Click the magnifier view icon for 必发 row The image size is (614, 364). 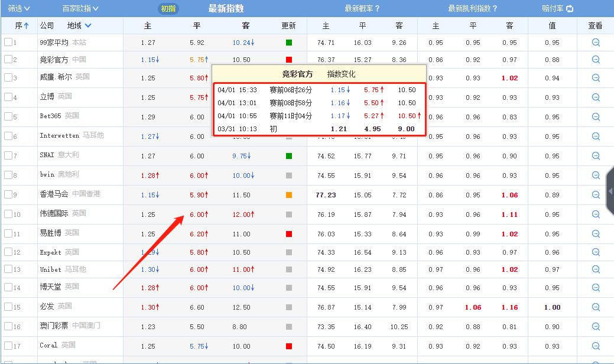[594, 307]
